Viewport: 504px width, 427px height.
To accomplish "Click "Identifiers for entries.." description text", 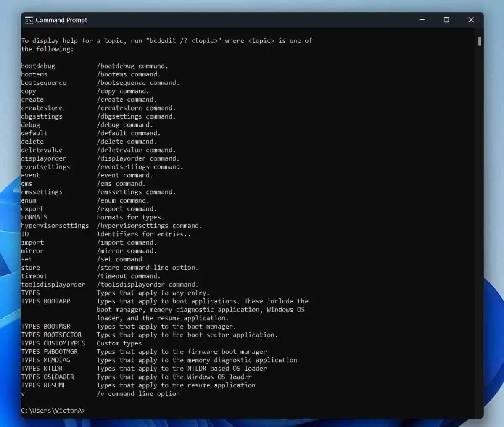I will pyautogui.click(x=144, y=234).
